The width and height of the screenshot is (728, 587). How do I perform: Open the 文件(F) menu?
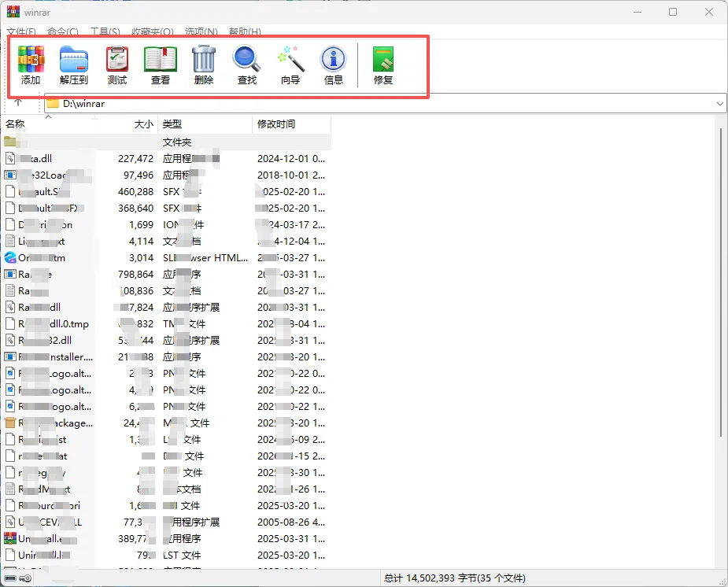(x=21, y=31)
